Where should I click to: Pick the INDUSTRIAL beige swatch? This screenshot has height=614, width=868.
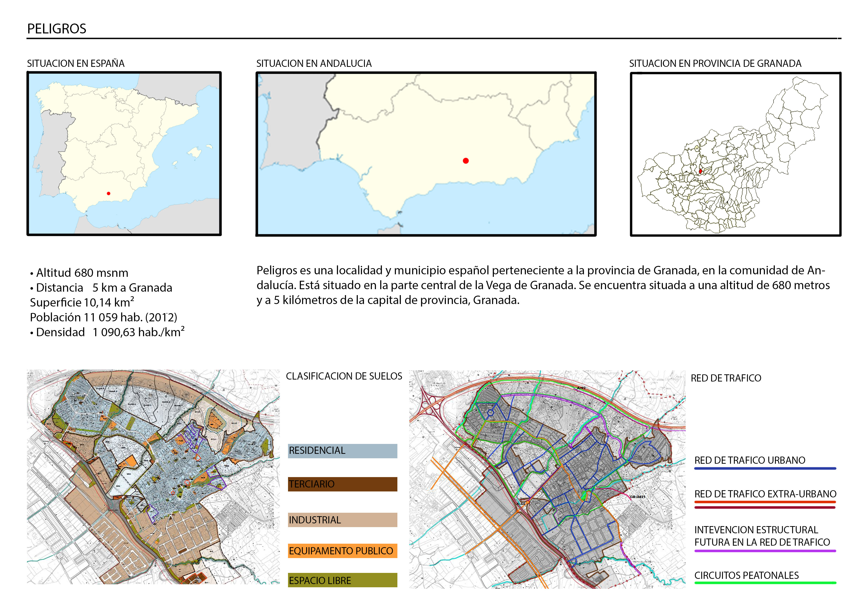tap(342, 520)
